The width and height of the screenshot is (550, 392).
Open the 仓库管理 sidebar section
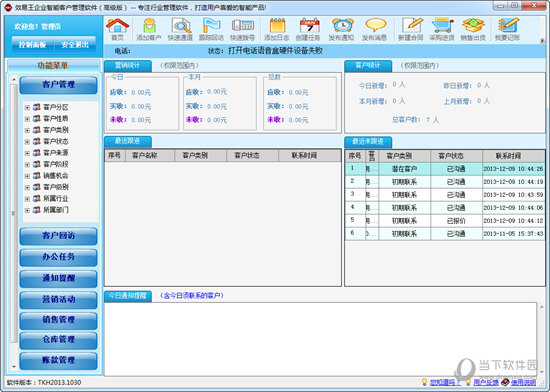59,340
